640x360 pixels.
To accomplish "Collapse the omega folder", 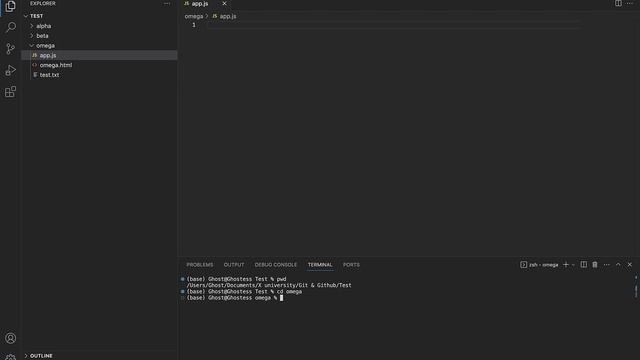I will pos(99,46).
